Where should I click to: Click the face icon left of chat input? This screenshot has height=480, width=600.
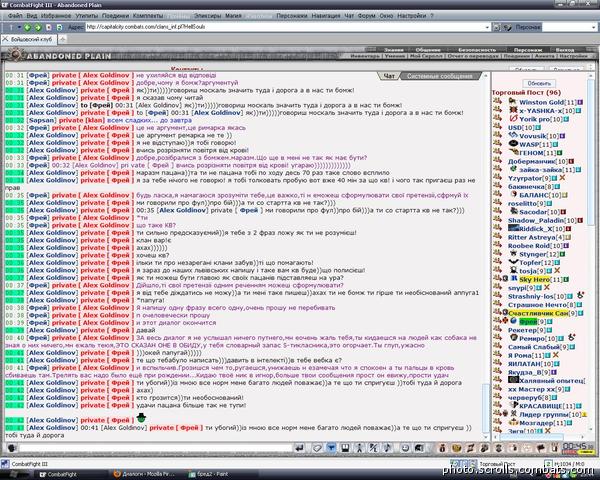click(x=11, y=447)
